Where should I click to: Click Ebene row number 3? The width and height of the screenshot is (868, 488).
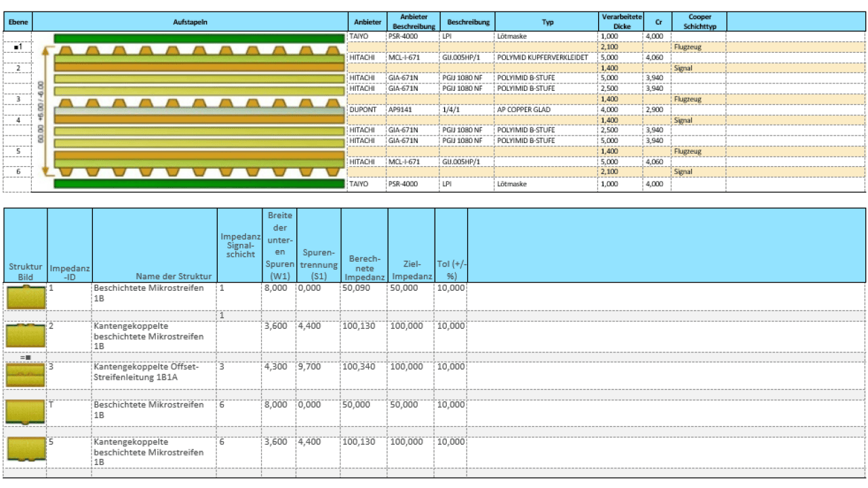click(x=18, y=99)
